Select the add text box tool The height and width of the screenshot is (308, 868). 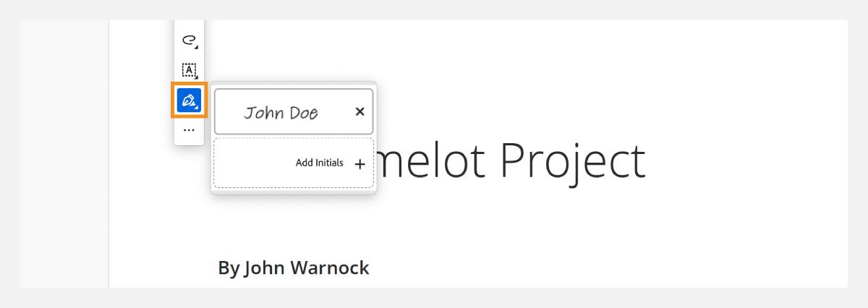[189, 70]
